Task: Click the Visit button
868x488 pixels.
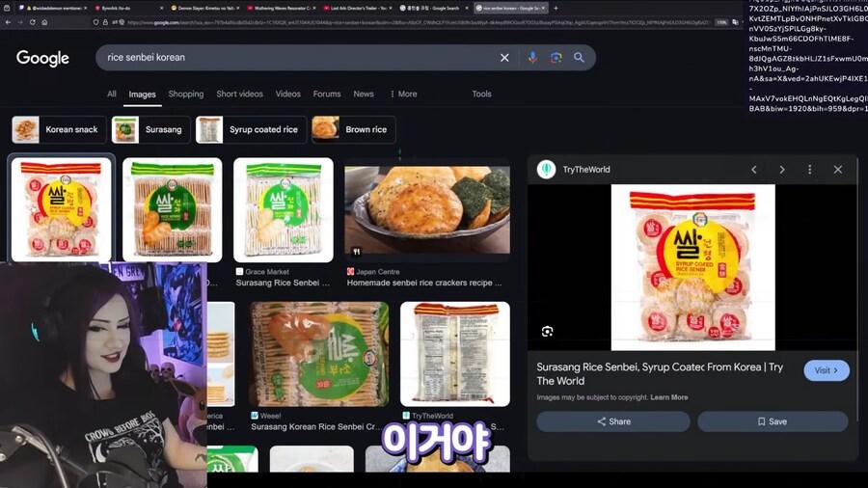Action: pos(827,370)
